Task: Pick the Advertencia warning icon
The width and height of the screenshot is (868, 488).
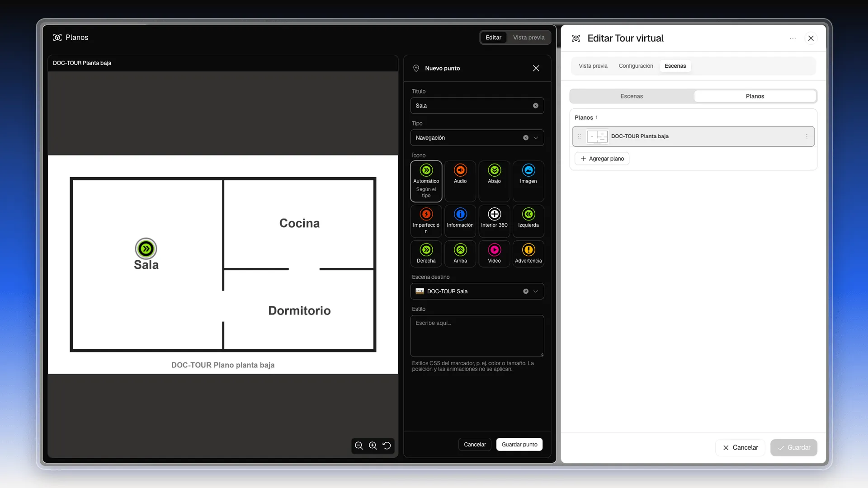Action: (528, 254)
